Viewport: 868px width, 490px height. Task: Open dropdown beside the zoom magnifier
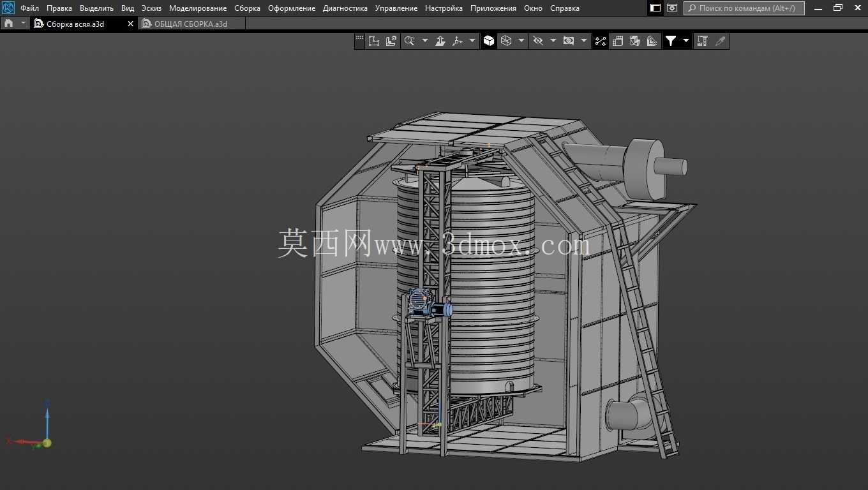pos(425,41)
